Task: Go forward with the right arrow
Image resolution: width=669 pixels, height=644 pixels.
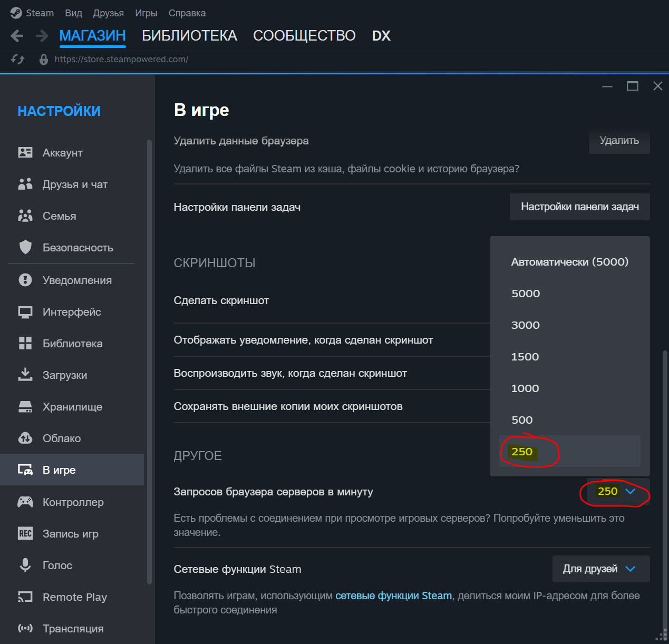Action: (42, 36)
